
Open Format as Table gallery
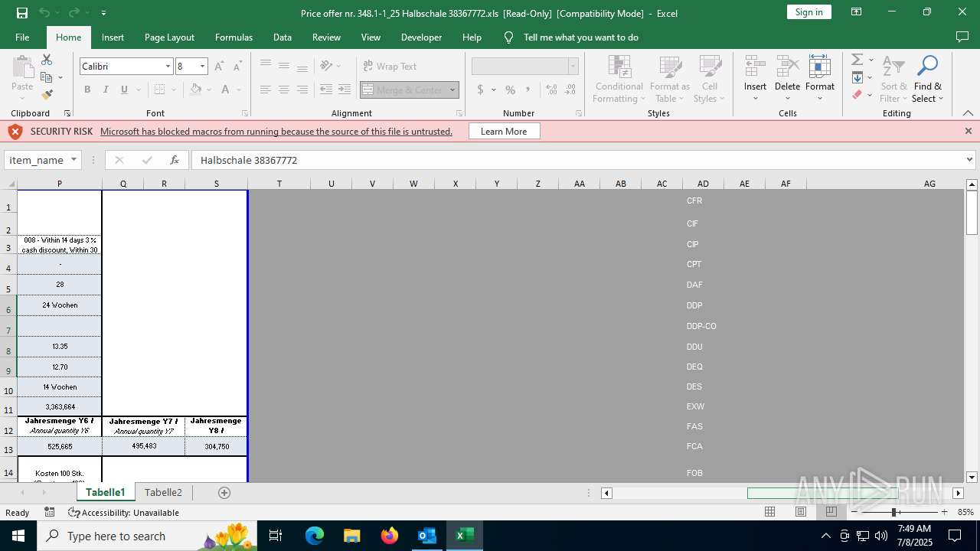[670, 79]
